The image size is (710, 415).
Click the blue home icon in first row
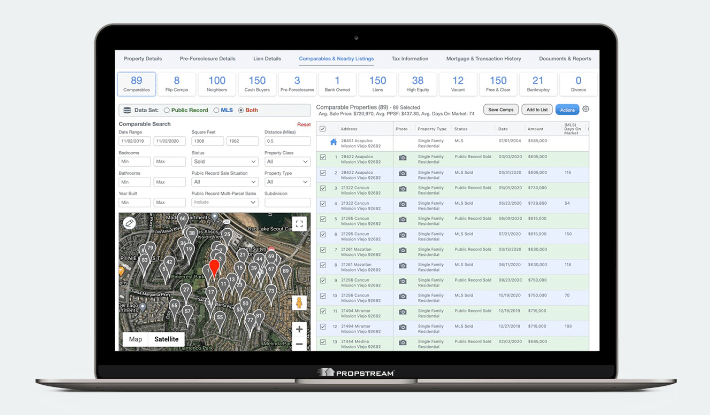point(333,142)
